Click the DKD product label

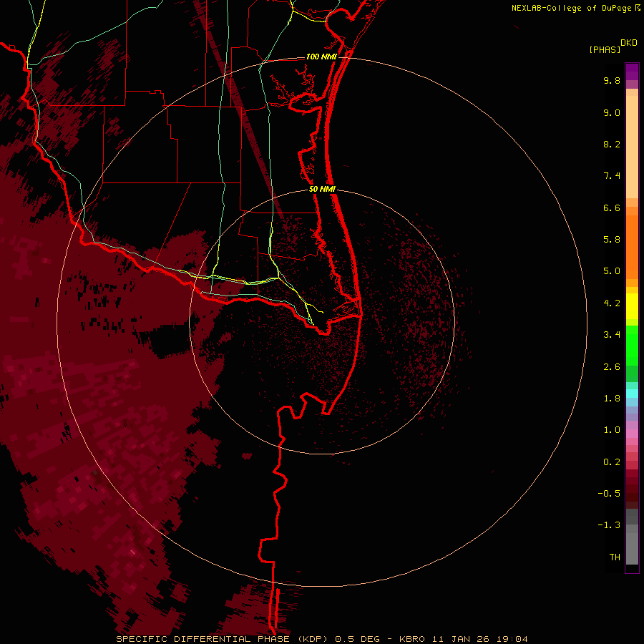click(629, 43)
